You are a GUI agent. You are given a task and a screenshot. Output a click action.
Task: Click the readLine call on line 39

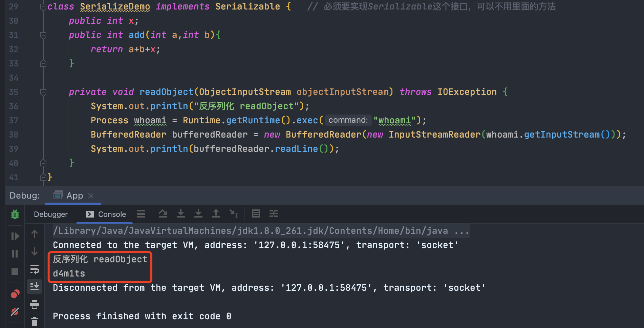click(296, 149)
